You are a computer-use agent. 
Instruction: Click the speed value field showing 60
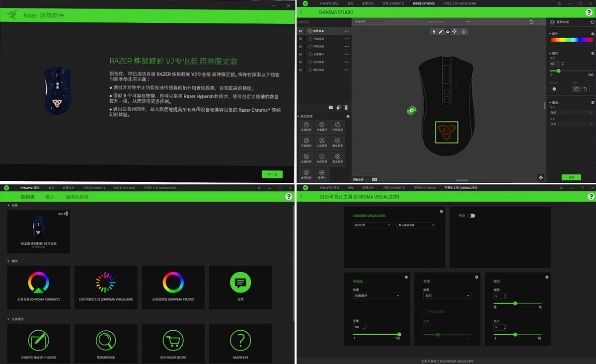pyautogui.click(x=554, y=64)
